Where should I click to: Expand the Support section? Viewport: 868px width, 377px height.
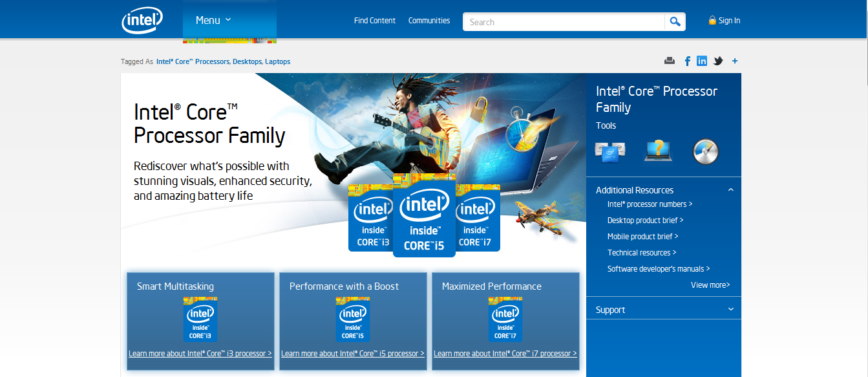[x=730, y=310]
